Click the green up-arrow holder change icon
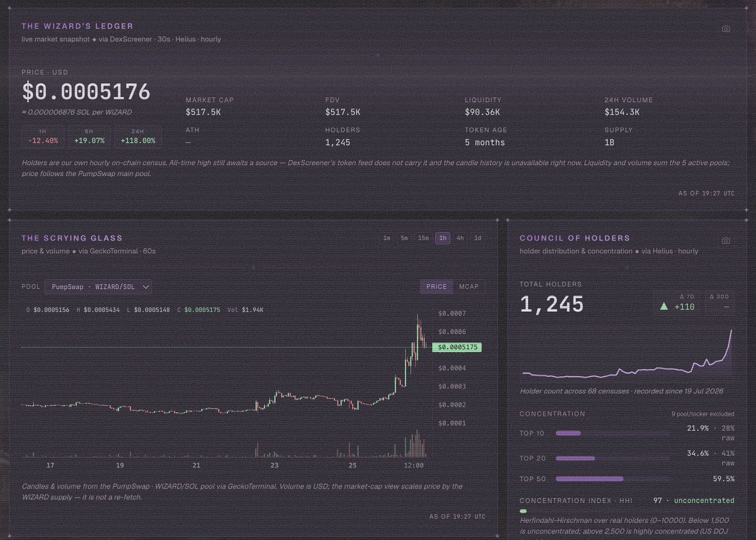The width and height of the screenshot is (756, 540). (663, 306)
